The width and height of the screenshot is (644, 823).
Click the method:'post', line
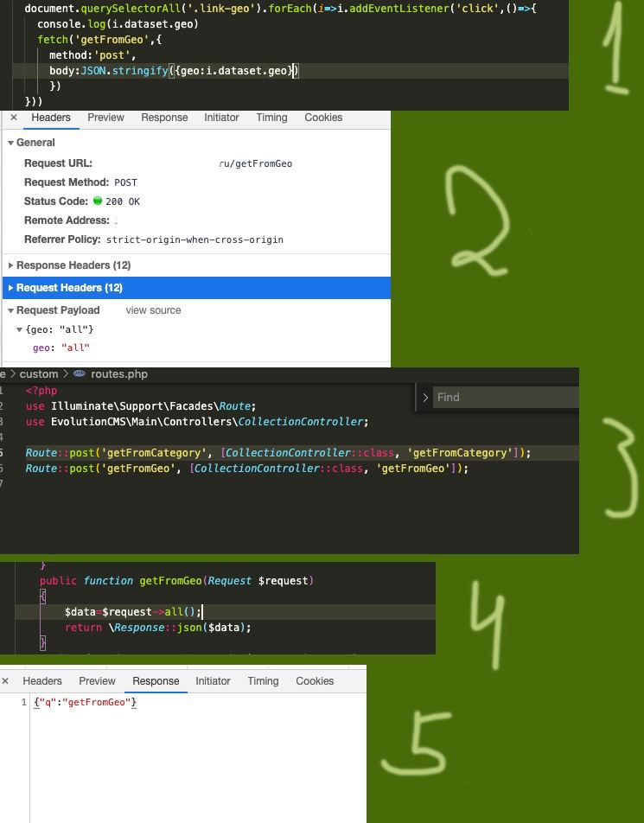[x=92, y=55]
